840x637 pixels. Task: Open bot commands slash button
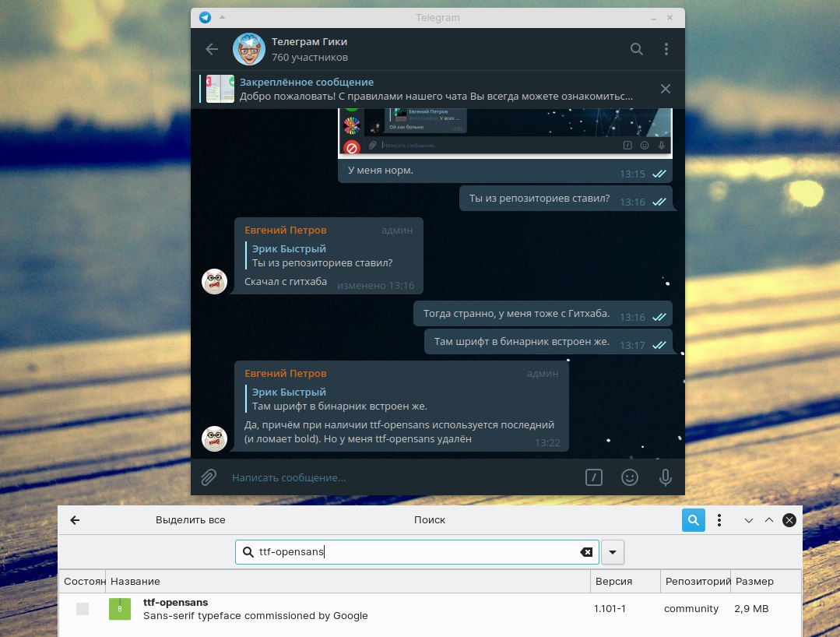[593, 477]
